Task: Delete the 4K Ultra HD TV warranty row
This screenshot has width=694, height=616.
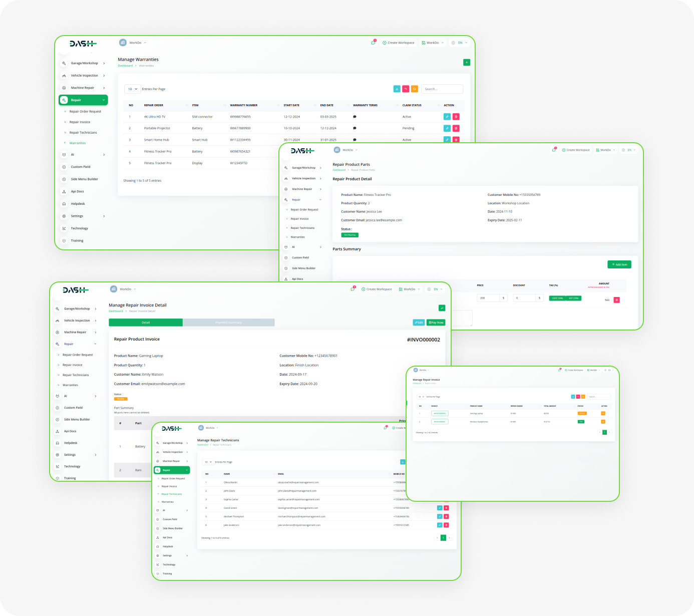Action: pyautogui.click(x=456, y=117)
